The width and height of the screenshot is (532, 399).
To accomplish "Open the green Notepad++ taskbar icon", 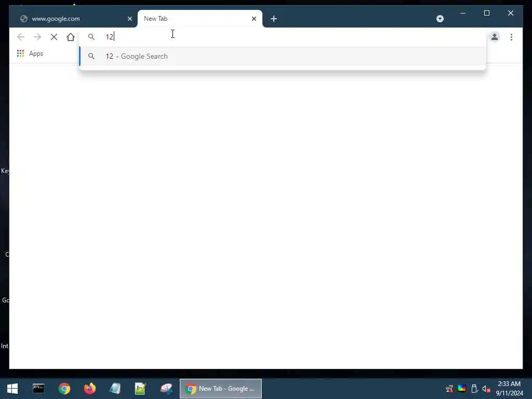I will pyautogui.click(x=140, y=389).
